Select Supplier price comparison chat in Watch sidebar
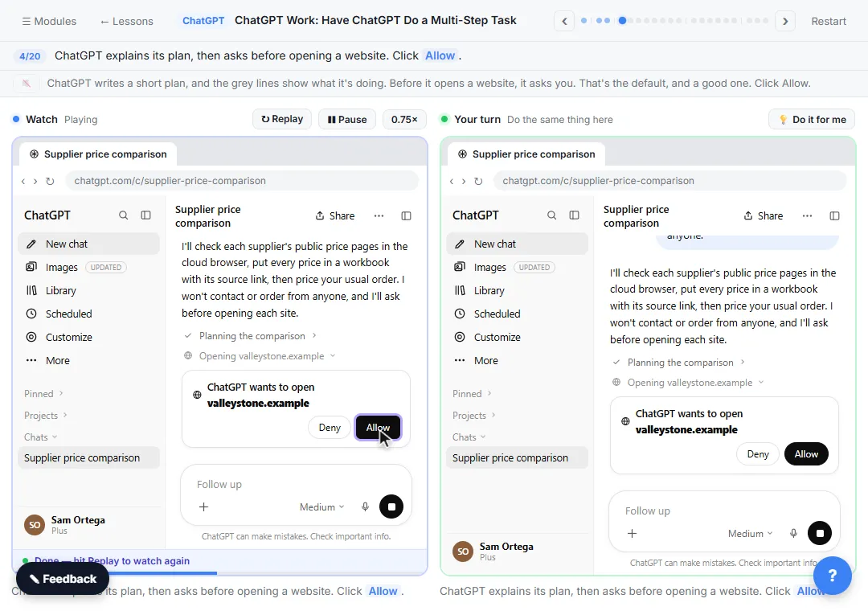Image resolution: width=868 pixels, height=611 pixels. [88, 457]
